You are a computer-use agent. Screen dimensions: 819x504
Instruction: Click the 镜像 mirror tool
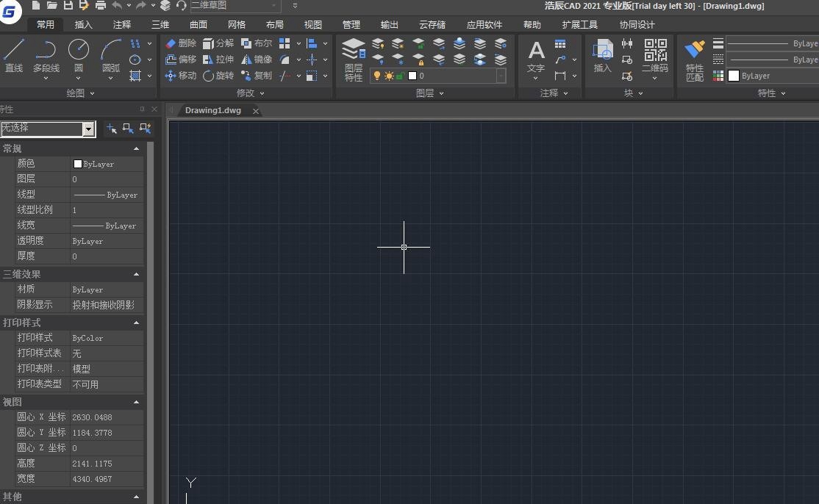coord(257,60)
